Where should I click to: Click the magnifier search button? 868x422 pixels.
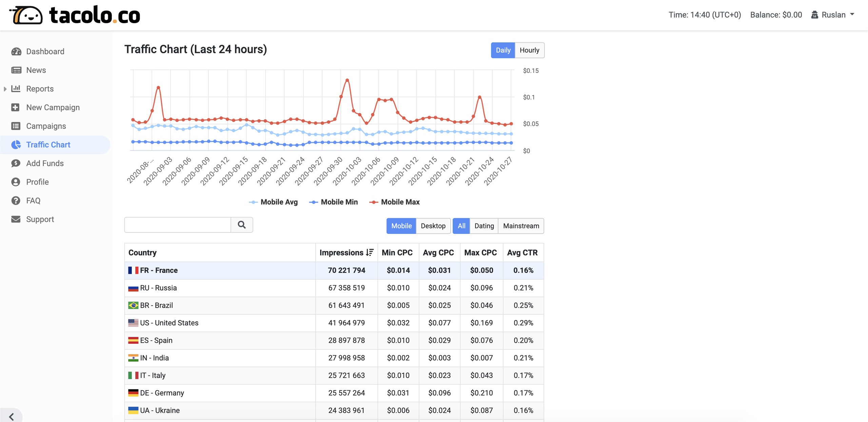pos(241,225)
